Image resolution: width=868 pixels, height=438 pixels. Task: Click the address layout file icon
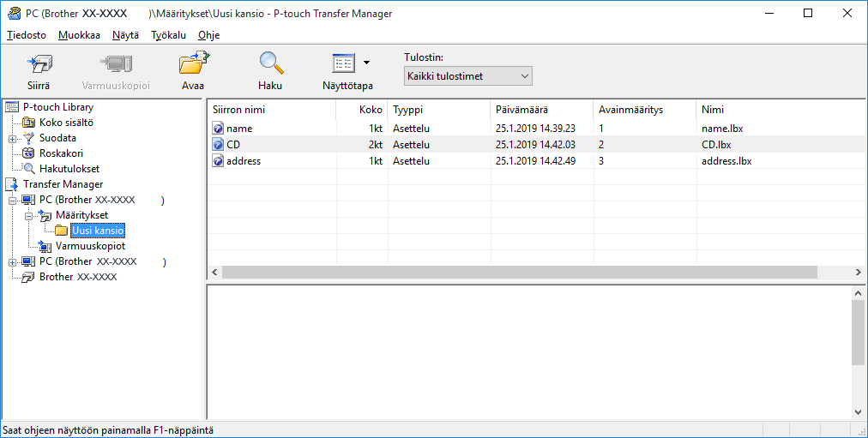coord(218,161)
